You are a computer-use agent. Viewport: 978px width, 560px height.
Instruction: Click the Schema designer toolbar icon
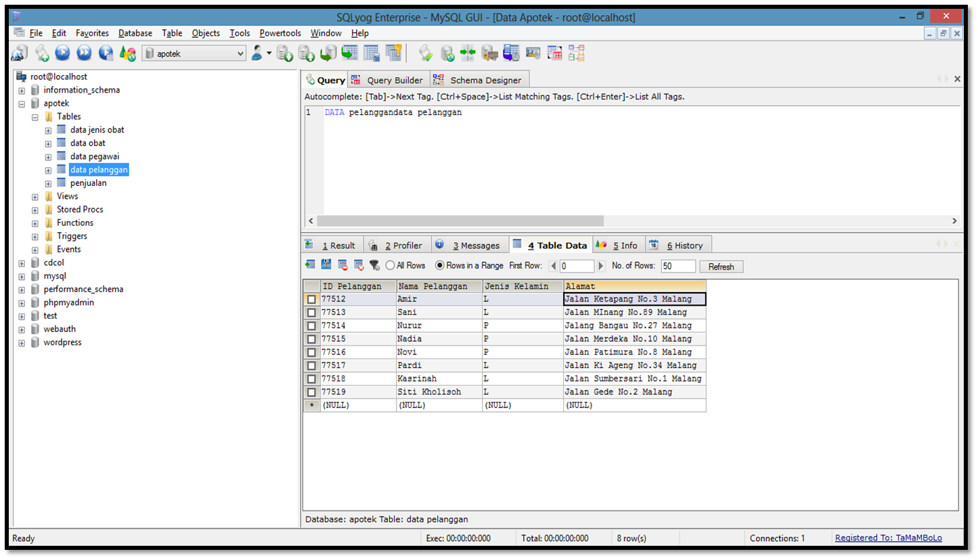pos(576,53)
